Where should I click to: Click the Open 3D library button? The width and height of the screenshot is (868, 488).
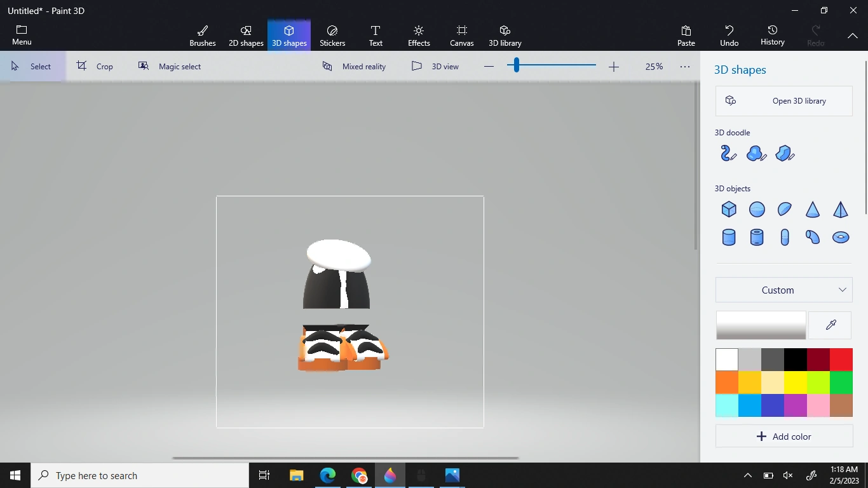click(783, 101)
